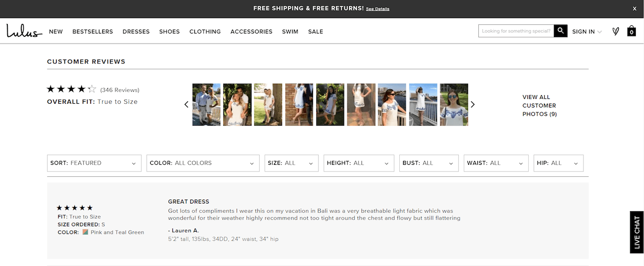Image resolution: width=644 pixels, height=266 pixels.
Task: Expand the Sort: Featured dropdown
Action: click(94, 163)
